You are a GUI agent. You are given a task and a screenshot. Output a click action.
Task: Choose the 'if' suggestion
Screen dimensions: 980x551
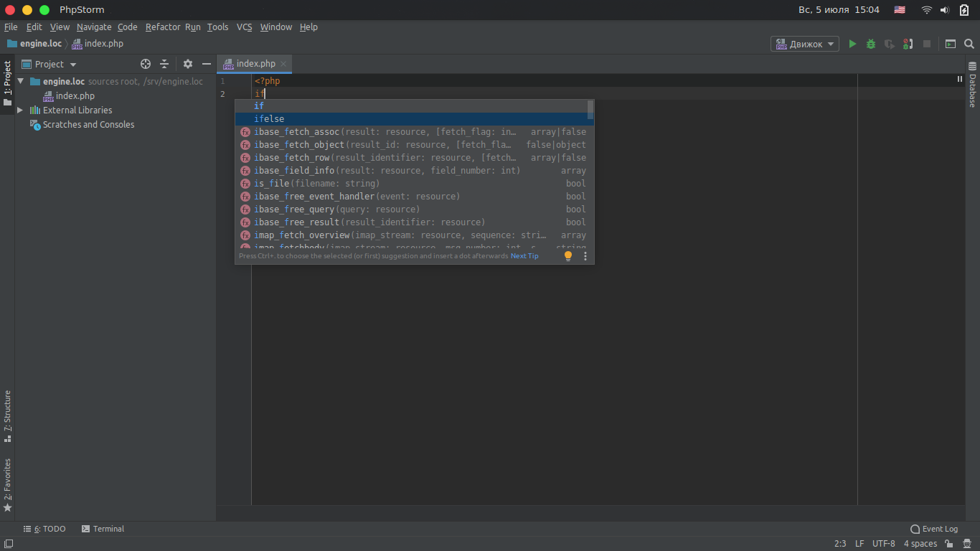pyautogui.click(x=411, y=106)
